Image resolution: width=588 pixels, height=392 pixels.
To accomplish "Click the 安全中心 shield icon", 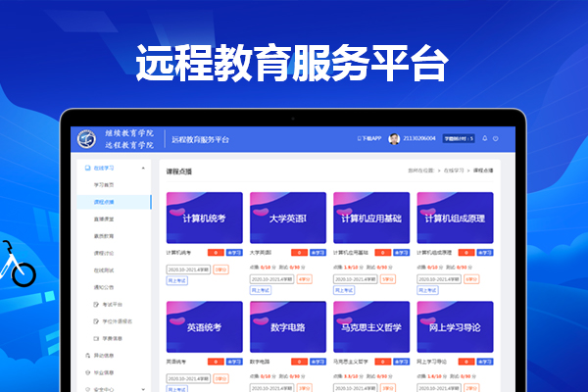I will 88,389.
